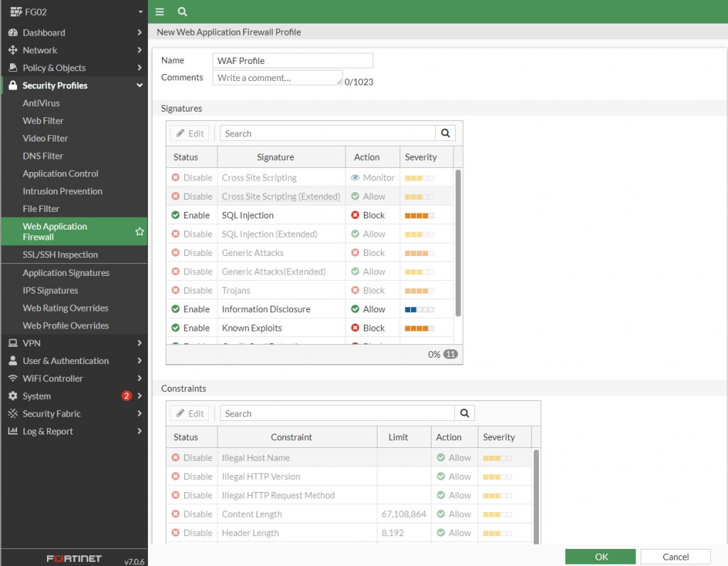Click the Dashboard gauge icon in sidebar
Screen dimensions: 728x566
[13, 33]
